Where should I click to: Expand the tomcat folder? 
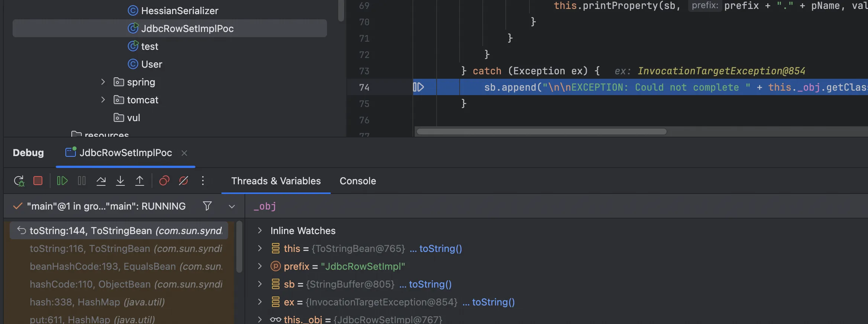pyautogui.click(x=103, y=100)
